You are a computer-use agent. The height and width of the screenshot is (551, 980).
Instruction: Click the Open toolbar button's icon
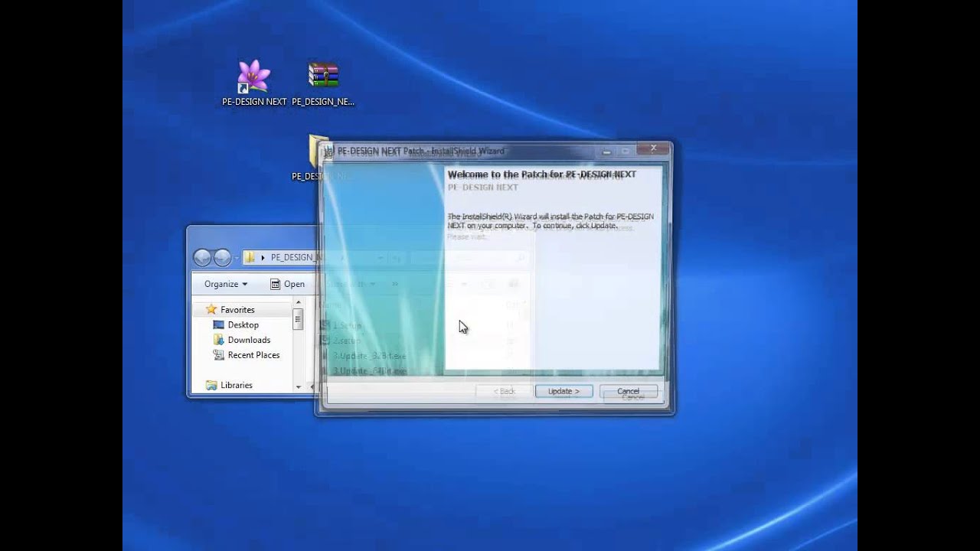(x=276, y=284)
